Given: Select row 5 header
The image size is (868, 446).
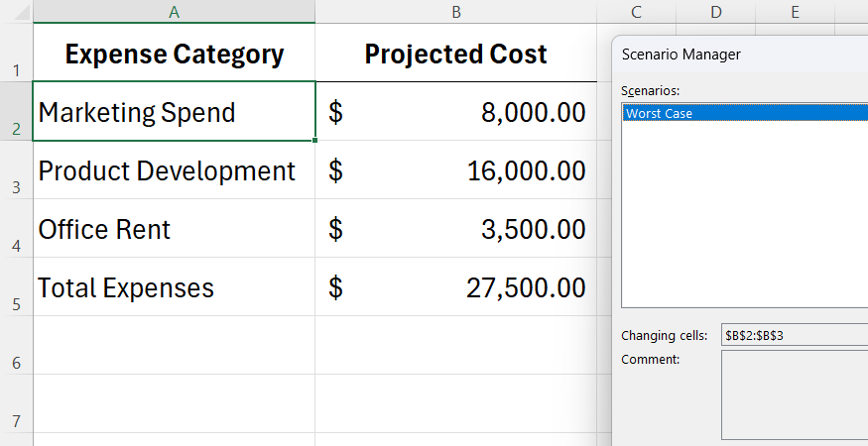Looking at the screenshot, I should (17, 286).
